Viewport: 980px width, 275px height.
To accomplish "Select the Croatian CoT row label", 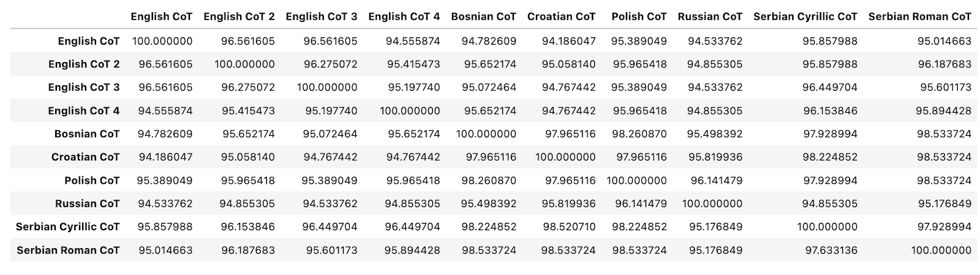I will 85,157.
